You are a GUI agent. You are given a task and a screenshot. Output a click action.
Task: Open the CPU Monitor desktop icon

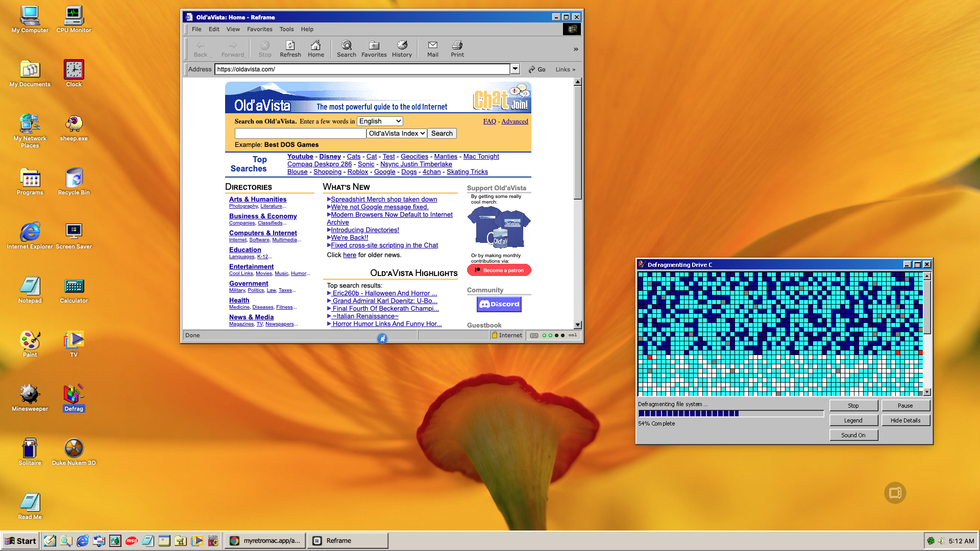[x=73, y=19]
